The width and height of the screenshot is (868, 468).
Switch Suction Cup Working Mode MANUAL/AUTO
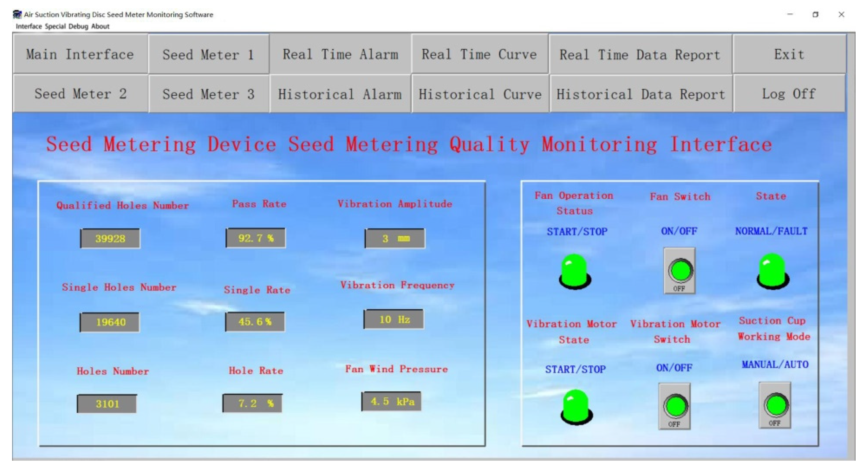click(775, 405)
